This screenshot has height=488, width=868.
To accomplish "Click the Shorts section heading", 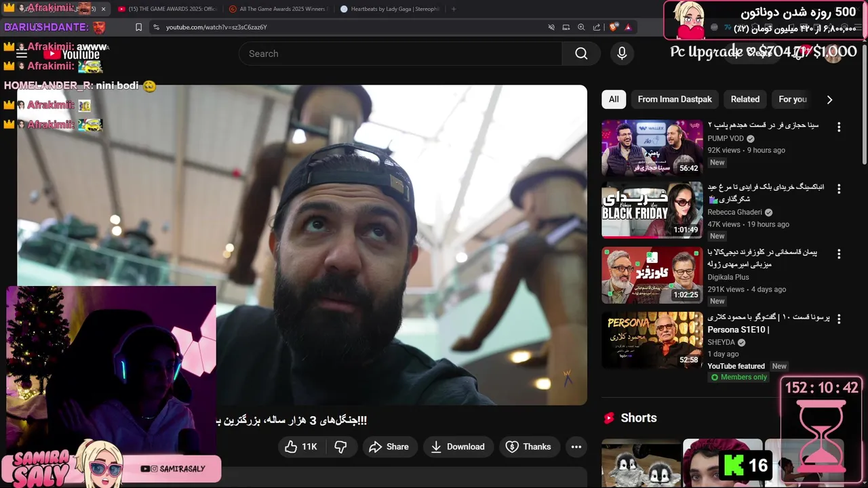I will point(639,418).
